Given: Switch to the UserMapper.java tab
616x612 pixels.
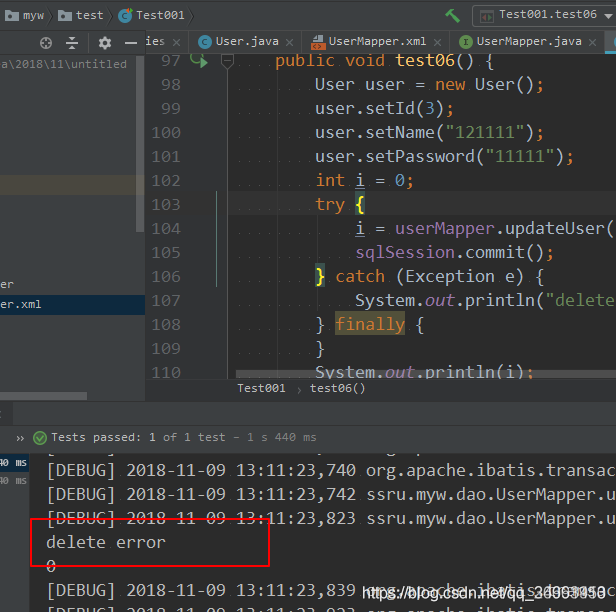Looking at the screenshot, I should point(529,41).
